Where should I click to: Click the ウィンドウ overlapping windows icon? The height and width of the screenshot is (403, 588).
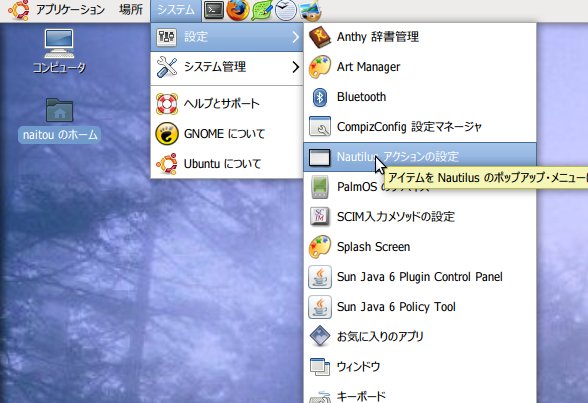320,367
